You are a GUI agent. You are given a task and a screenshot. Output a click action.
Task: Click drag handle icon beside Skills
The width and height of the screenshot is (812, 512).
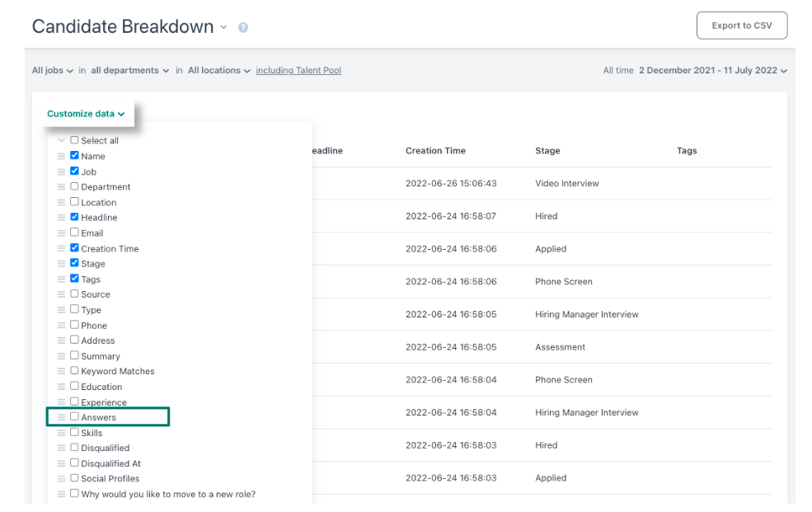(61, 433)
